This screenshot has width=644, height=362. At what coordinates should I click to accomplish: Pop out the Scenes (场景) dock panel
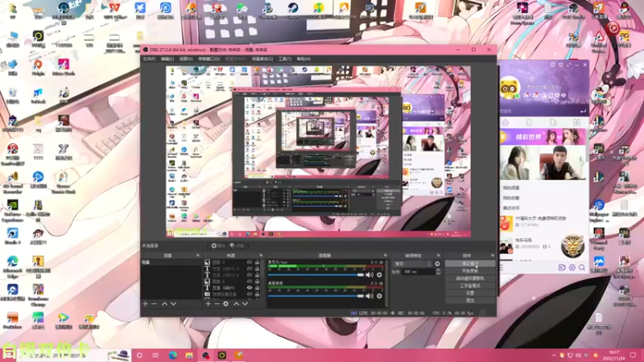[197, 255]
